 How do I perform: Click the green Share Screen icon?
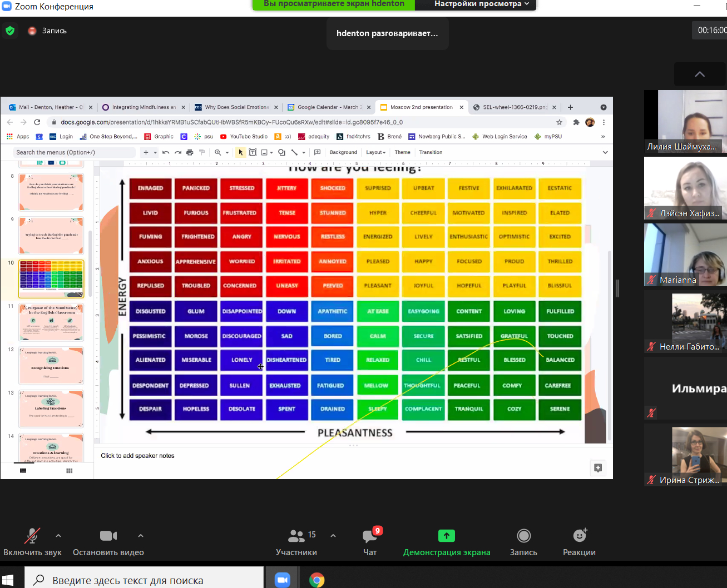pyautogui.click(x=446, y=536)
